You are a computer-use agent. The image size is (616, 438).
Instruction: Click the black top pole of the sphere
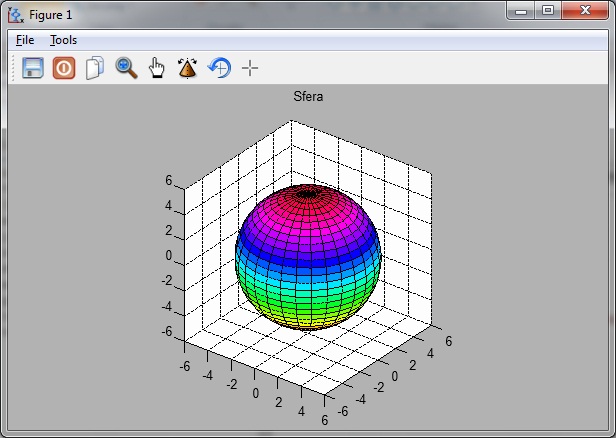(308, 191)
